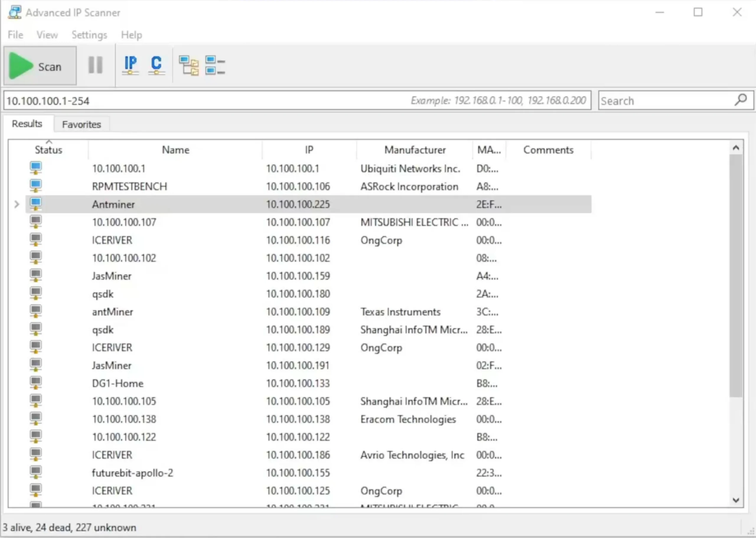Click the IP cell 10.100.100.155
This screenshot has height=538, width=756.
click(298, 473)
